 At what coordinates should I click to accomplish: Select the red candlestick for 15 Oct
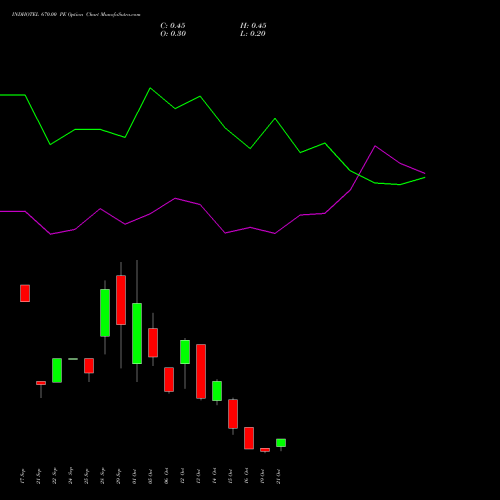(233, 414)
